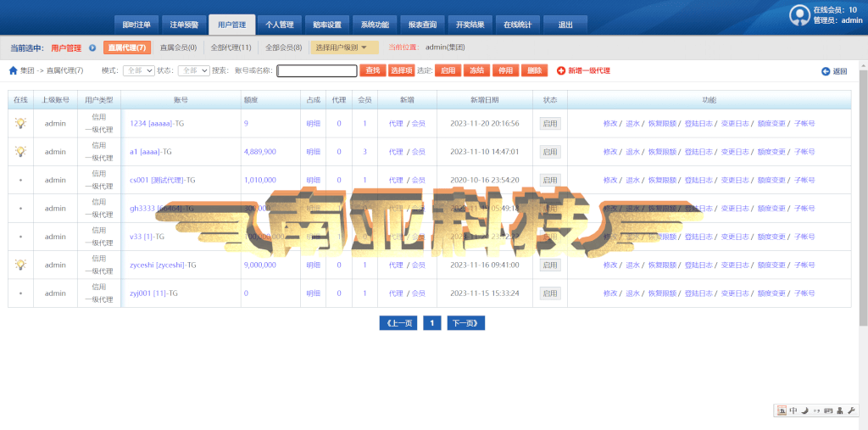Image resolution: width=868 pixels, height=430 pixels.
Task: Toggle the 中 Chinese/English IME mode icon
Action: 793,410
